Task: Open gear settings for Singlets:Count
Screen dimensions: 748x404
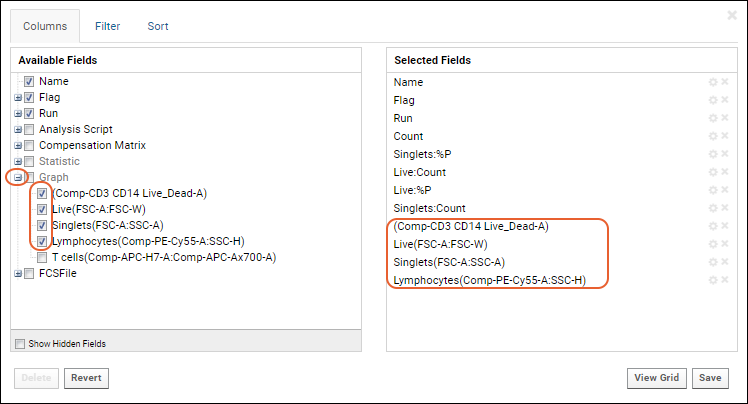Action: pos(713,208)
